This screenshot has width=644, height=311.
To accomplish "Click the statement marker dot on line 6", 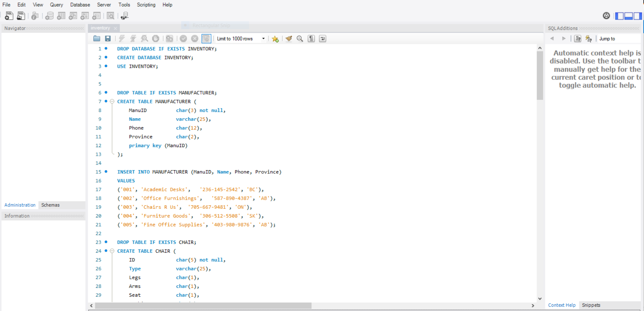I will tap(106, 92).
